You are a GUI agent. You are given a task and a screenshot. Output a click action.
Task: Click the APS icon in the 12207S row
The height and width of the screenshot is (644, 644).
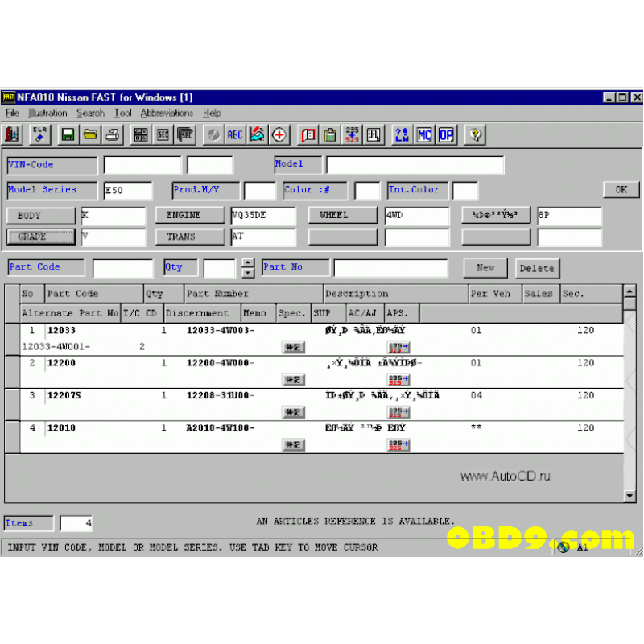[x=398, y=412]
